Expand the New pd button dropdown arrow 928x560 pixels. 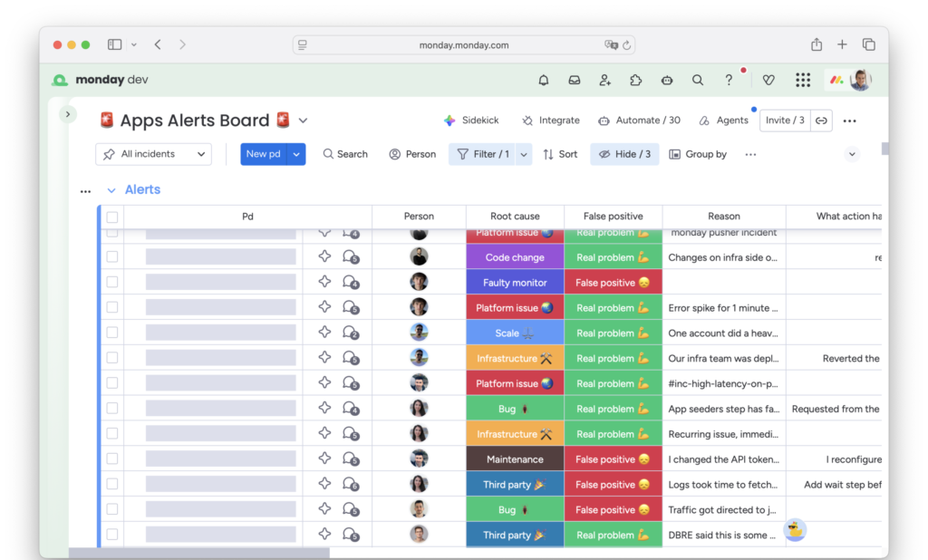point(296,154)
